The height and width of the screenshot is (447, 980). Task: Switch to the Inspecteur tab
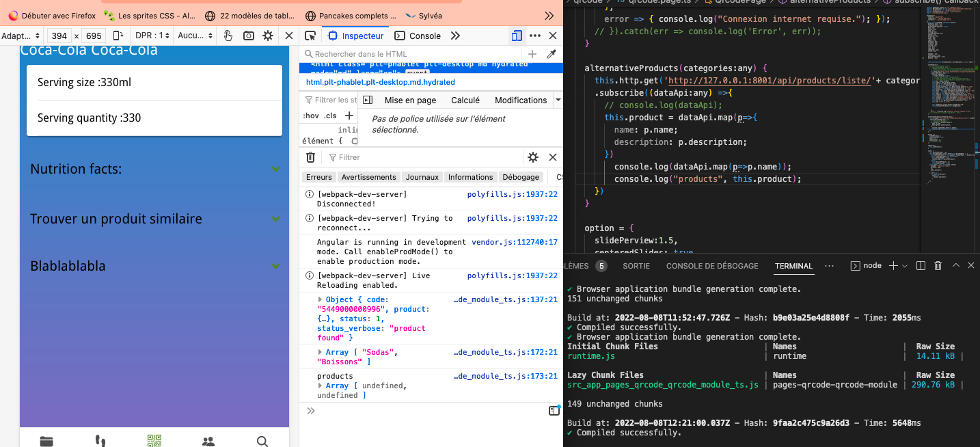[356, 36]
